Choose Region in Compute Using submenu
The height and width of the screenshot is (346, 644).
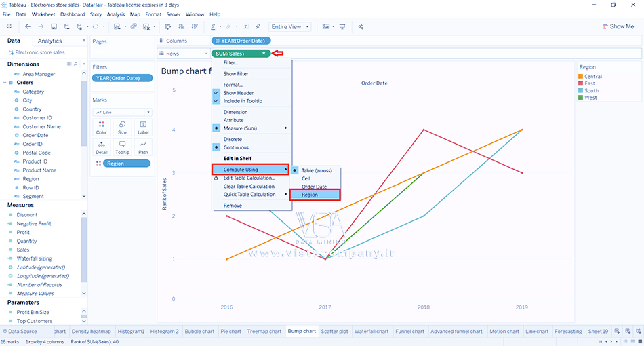click(315, 195)
